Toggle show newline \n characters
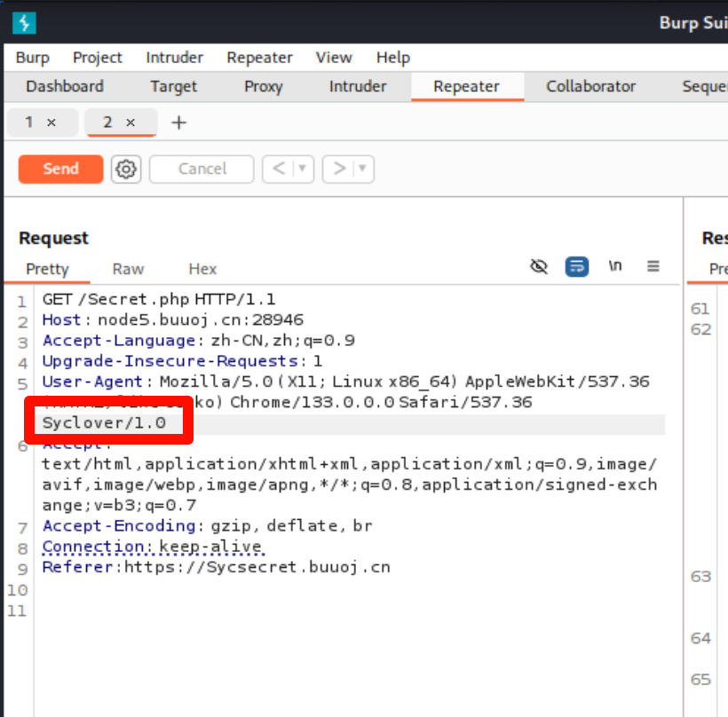Image resolution: width=728 pixels, height=717 pixels. pyautogui.click(x=615, y=266)
